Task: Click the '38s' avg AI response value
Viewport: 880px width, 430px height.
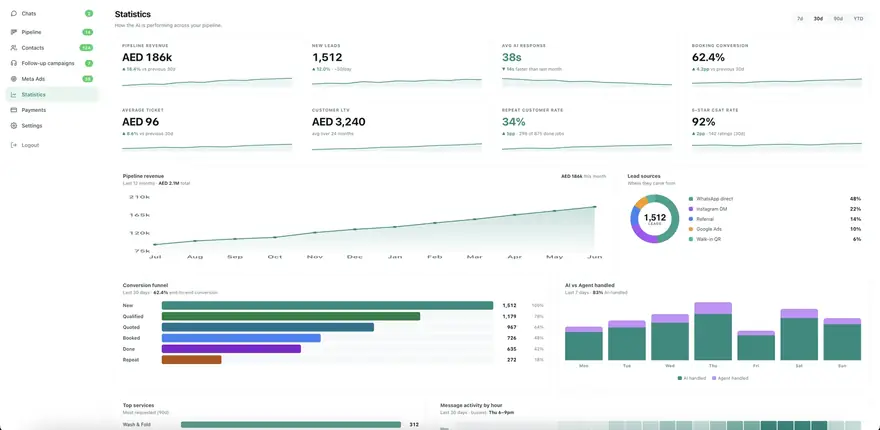Action: pos(512,57)
